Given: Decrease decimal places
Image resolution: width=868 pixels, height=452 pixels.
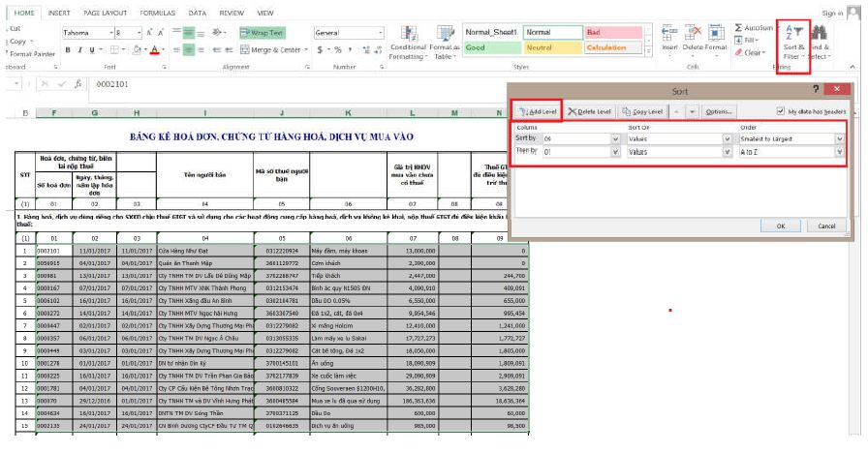Looking at the screenshot, I should coord(378,49).
